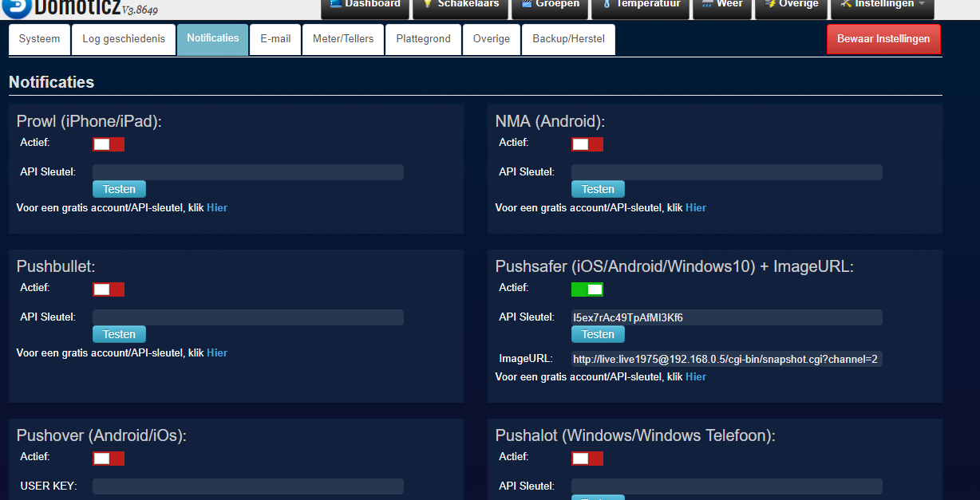Test the NMA notification
Image resolution: width=980 pixels, height=500 pixels.
pyautogui.click(x=598, y=189)
